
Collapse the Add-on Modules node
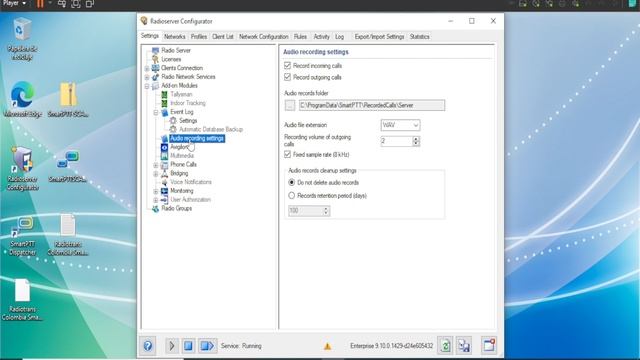click(x=147, y=86)
